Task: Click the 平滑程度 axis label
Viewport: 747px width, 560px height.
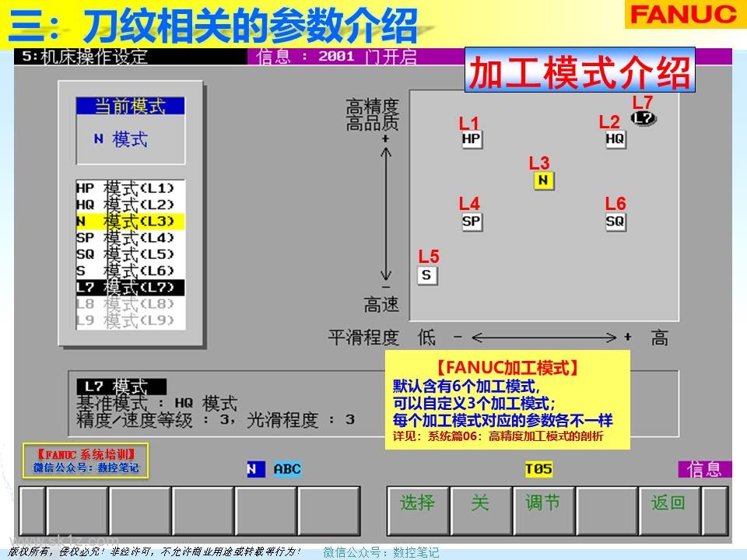Action: pyautogui.click(x=363, y=338)
